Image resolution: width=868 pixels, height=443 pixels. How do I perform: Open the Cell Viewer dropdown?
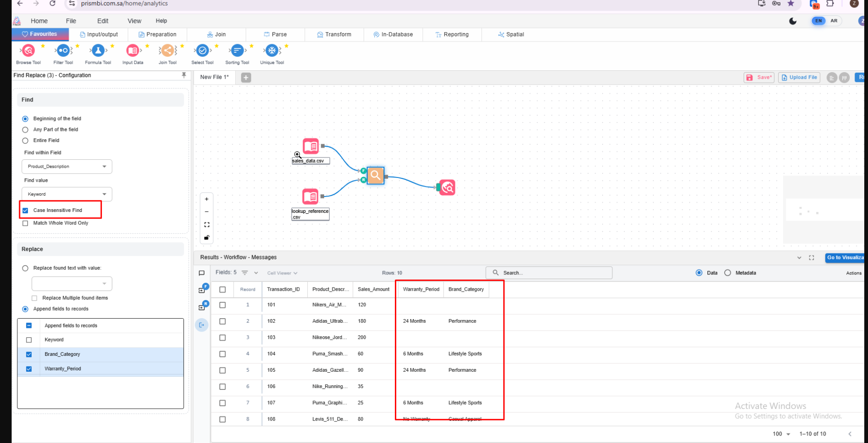[282, 273]
